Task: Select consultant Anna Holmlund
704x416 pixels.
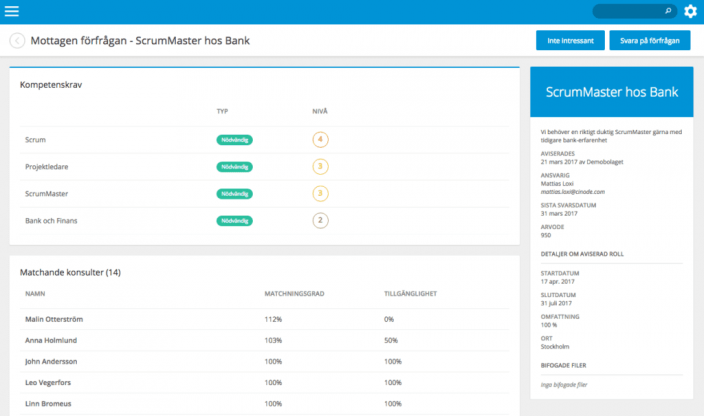Action: click(x=51, y=341)
